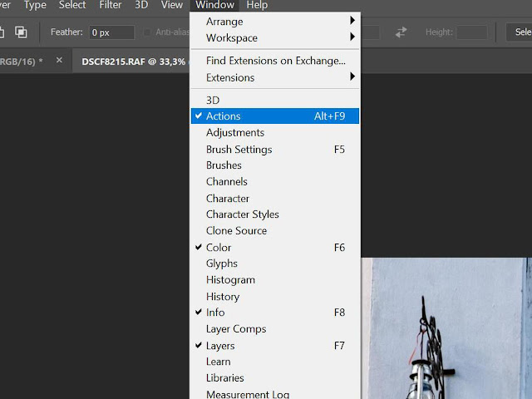Show the Libraries panel

click(275, 377)
